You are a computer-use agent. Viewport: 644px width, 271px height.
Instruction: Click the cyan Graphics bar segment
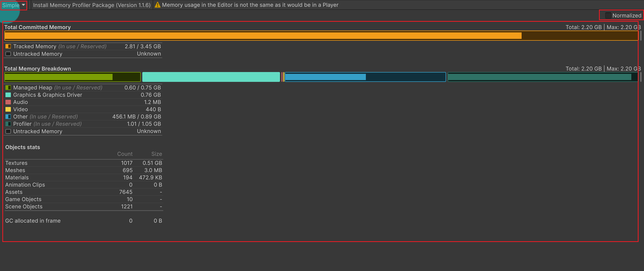coord(211,77)
